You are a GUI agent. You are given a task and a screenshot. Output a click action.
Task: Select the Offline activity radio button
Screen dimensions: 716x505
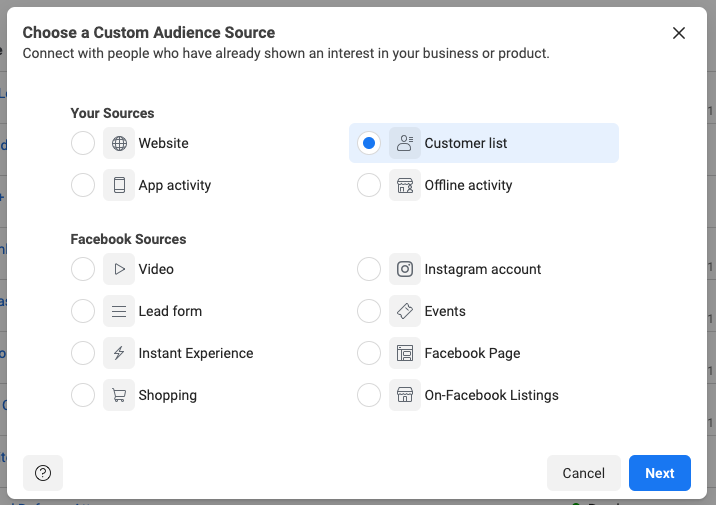coord(369,185)
